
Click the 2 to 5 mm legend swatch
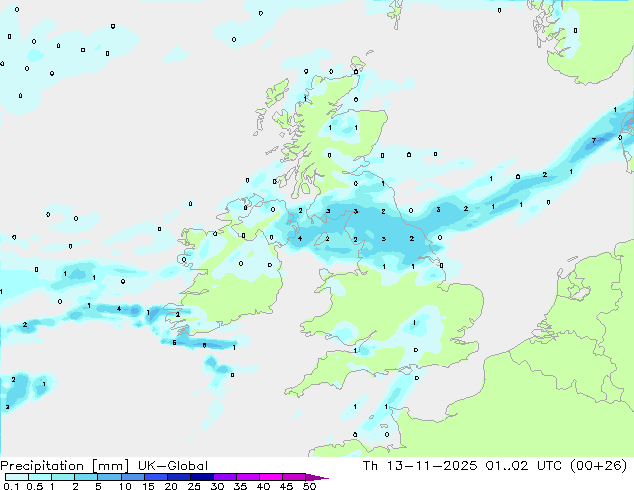tap(86, 477)
